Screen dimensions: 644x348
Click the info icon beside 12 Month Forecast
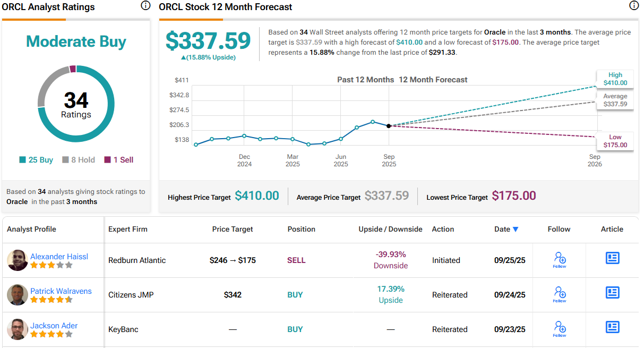pos(634,6)
